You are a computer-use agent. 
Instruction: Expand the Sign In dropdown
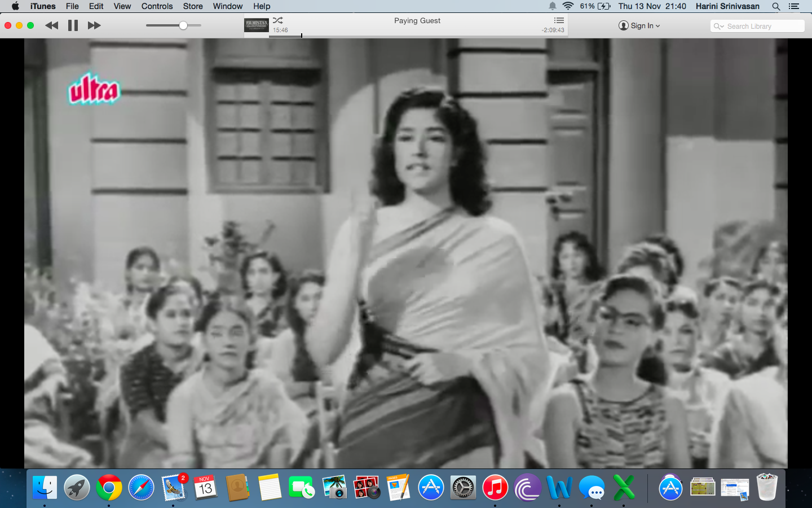[639, 25]
